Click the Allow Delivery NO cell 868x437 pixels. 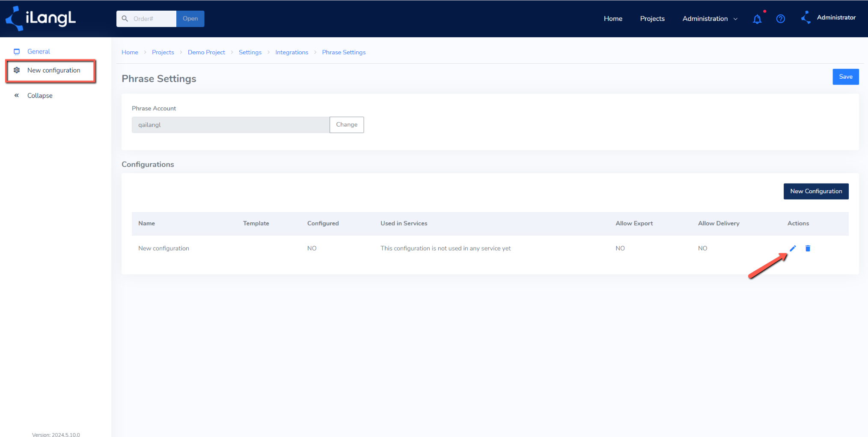pos(702,248)
